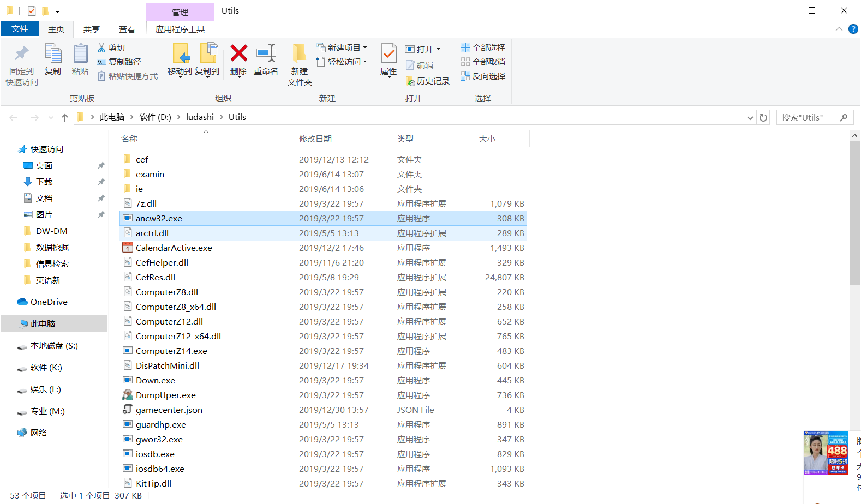Click Select None (全部取消)
Screen dimensions: 861x504
[483, 62]
